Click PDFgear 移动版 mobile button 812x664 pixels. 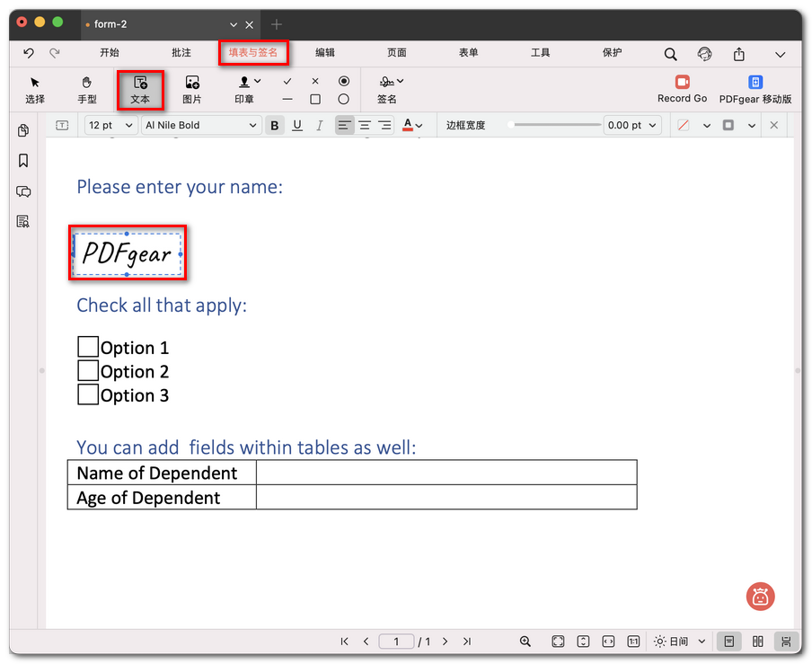click(755, 90)
